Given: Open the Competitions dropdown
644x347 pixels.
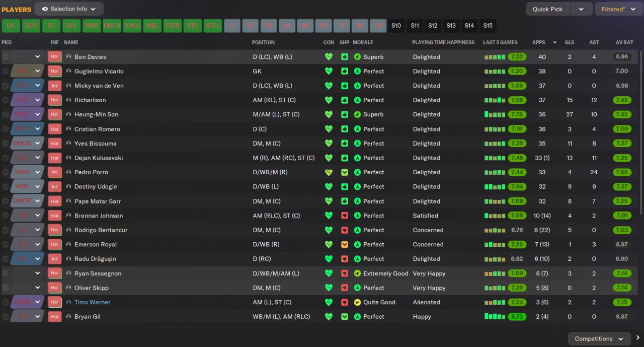Looking at the screenshot, I should [599, 338].
